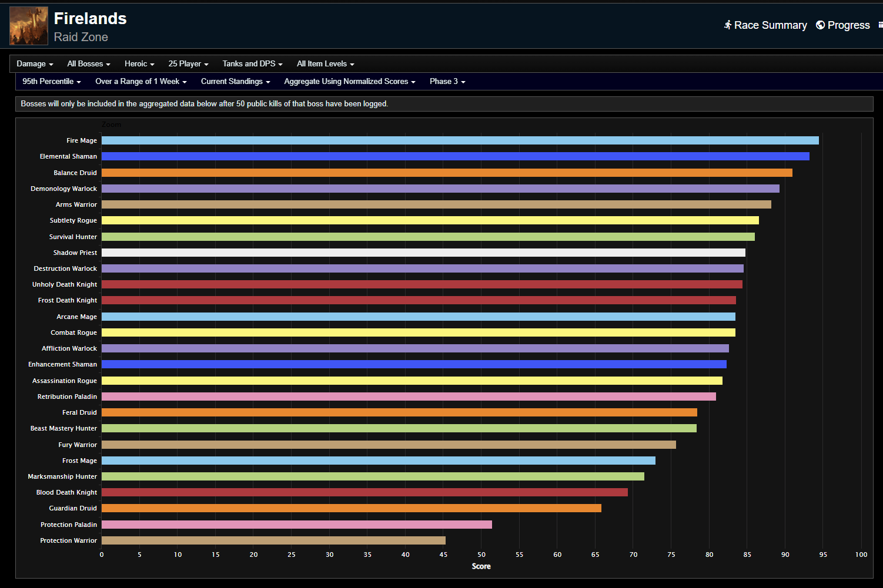Expand the 25 Player size filter

(188, 63)
